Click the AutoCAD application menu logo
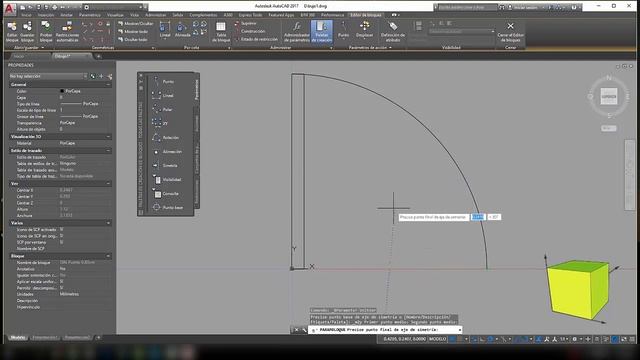Image resolution: width=640 pixels, height=360 pixels. click(x=9, y=8)
